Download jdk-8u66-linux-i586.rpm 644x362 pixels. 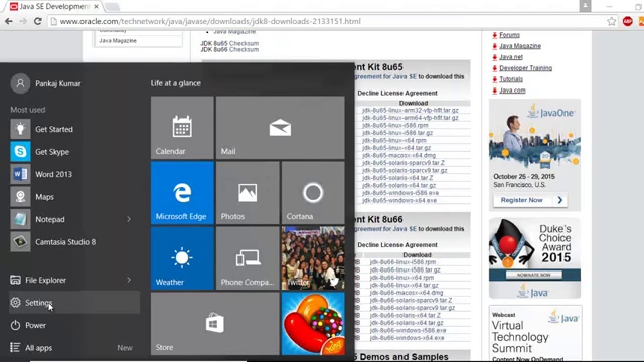pyautogui.click(x=403, y=262)
